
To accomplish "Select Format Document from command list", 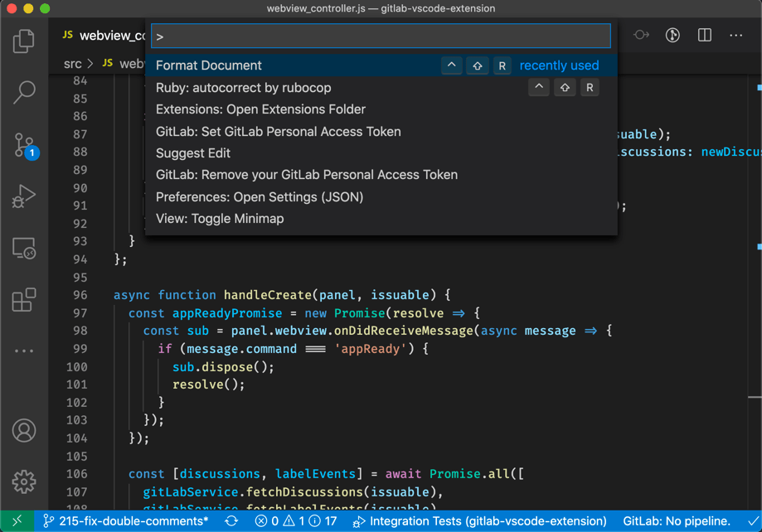I will click(x=209, y=65).
